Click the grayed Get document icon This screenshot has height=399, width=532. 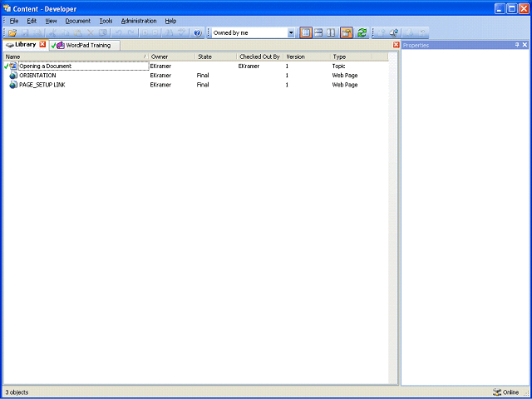coord(410,33)
